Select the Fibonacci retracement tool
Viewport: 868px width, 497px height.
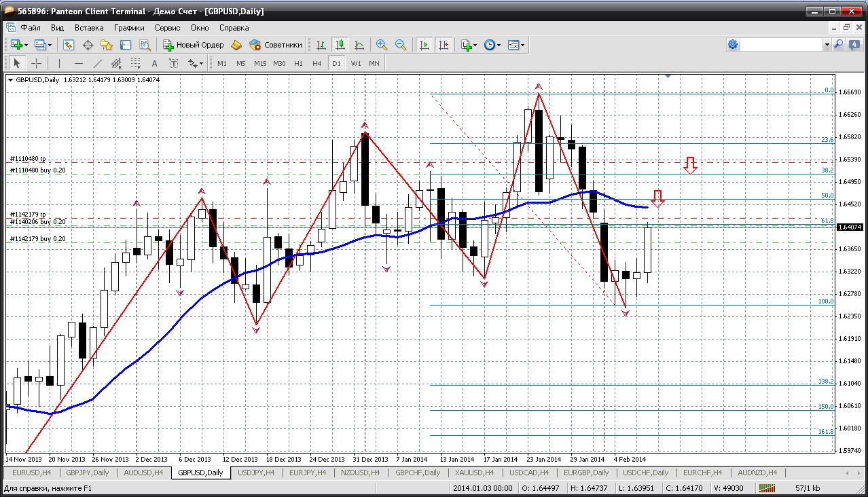135,63
